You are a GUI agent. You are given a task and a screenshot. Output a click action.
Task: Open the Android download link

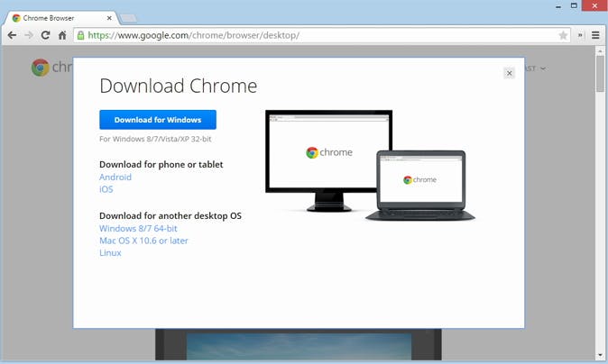coord(115,177)
